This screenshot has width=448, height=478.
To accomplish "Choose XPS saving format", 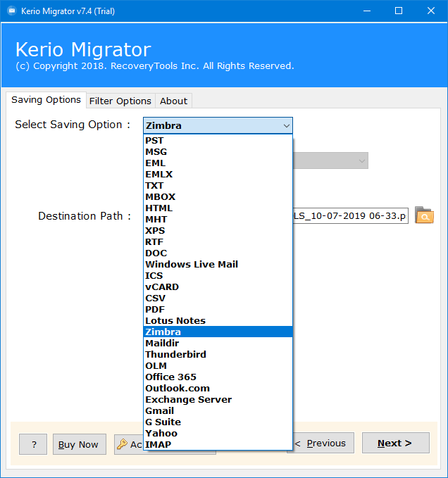I will coord(218,231).
